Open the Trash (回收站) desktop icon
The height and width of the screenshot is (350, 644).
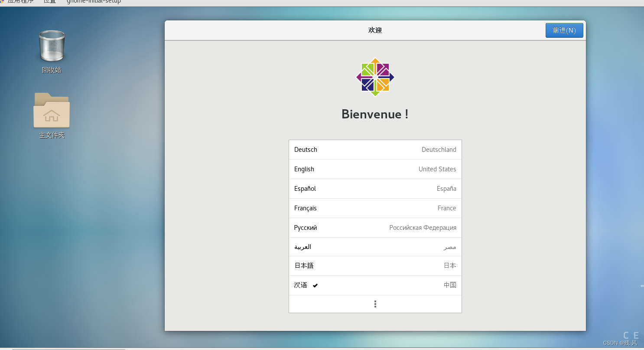point(52,51)
